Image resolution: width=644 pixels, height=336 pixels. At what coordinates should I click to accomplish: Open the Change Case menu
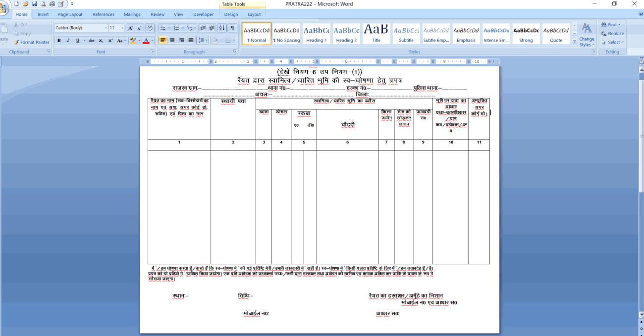point(121,41)
